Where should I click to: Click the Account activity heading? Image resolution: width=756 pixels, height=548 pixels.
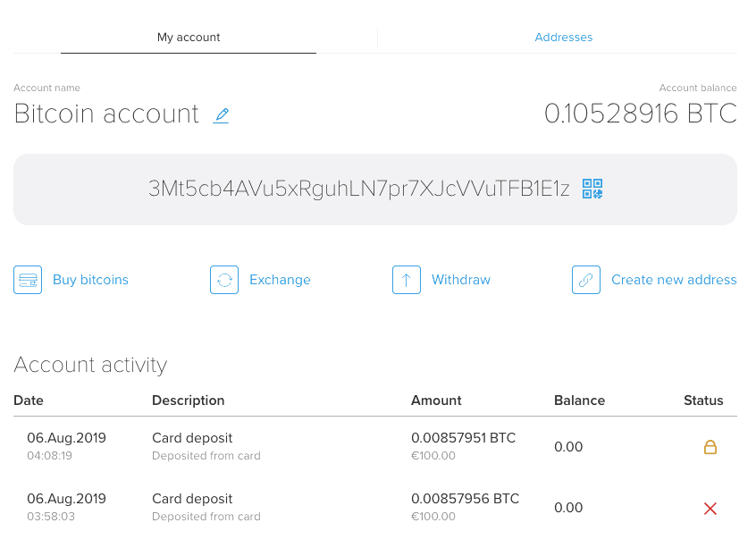click(x=90, y=365)
